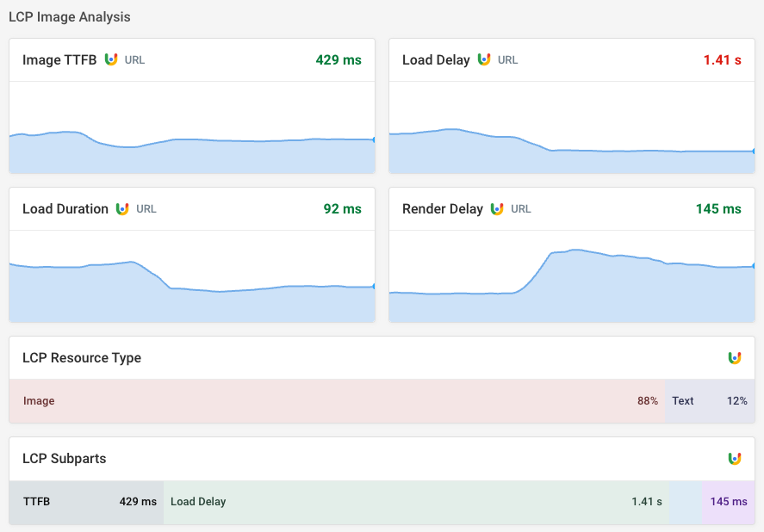This screenshot has height=532, width=764.
Task: Select the 429 ms Image TTFB value
Action: [x=338, y=59]
